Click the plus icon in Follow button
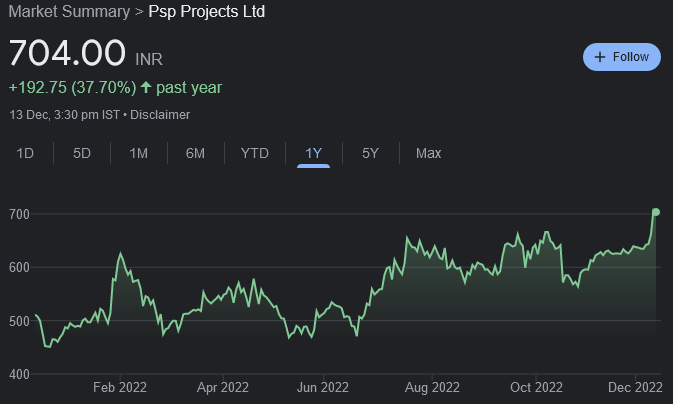 tap(600, 57)
